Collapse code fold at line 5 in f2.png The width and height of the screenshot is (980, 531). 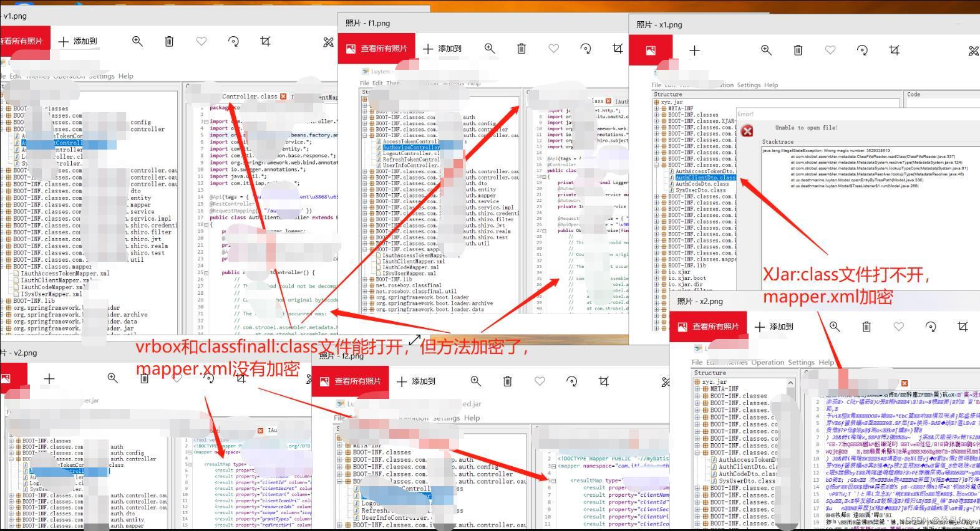click(x=553, y=481)
